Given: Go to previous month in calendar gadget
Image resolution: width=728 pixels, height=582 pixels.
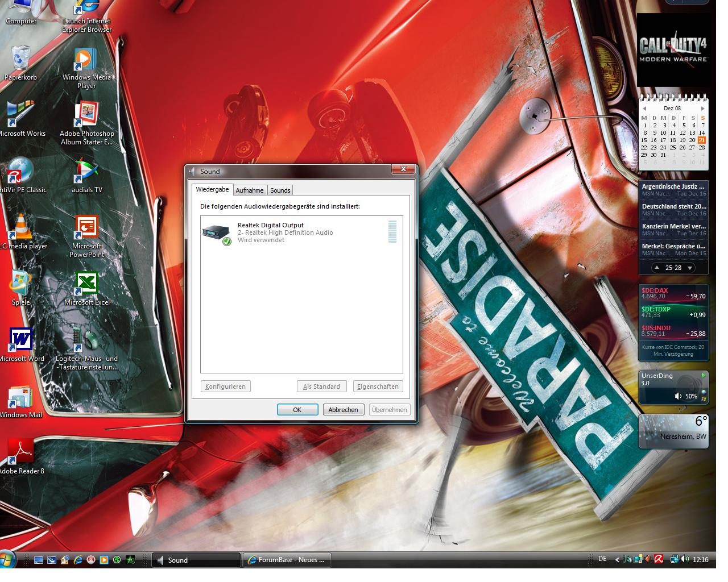Looking at the screenshot, I should click(644, 108).
